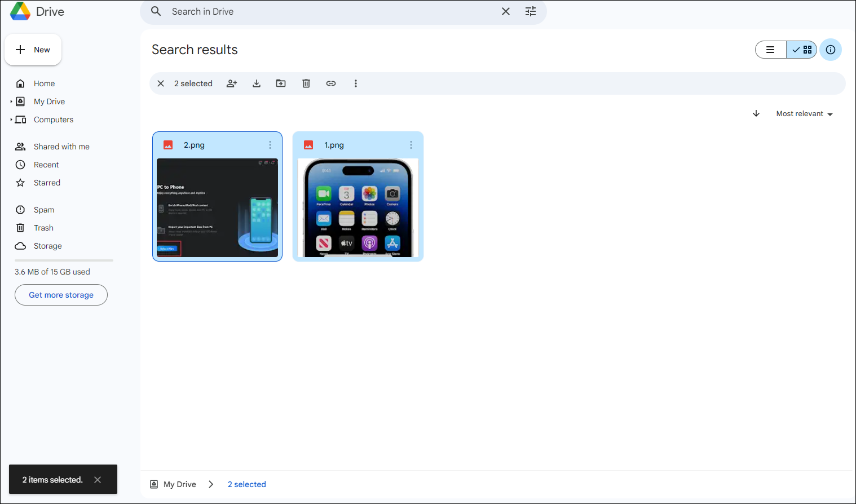Expand the My Drive folder tree
Image resolution: width=856 pixels, height=504 pixels.
pyautogui.click(x=11, y=101)
